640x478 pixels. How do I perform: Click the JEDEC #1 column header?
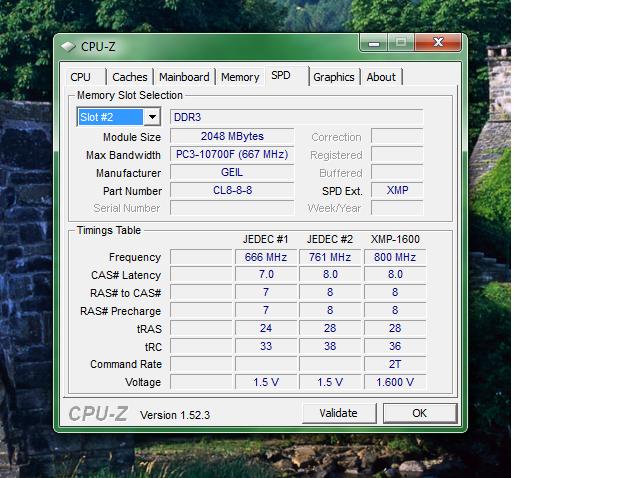coord(266,239)
